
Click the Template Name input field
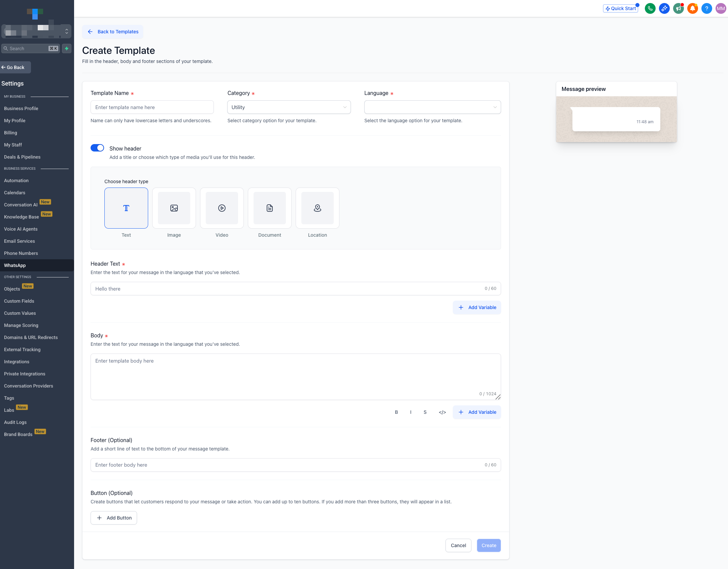coord(152,107)
